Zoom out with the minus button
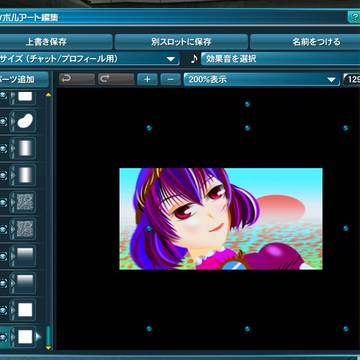The image size is (360, 360). (170, 80)
